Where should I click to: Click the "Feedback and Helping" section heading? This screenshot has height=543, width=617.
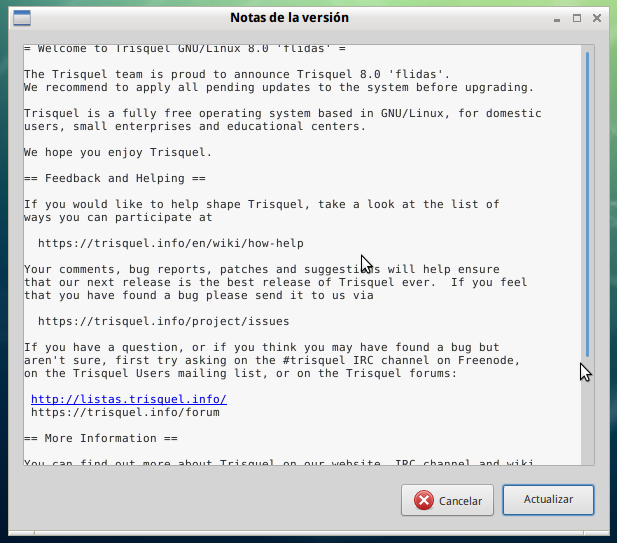tap(115, 178)
